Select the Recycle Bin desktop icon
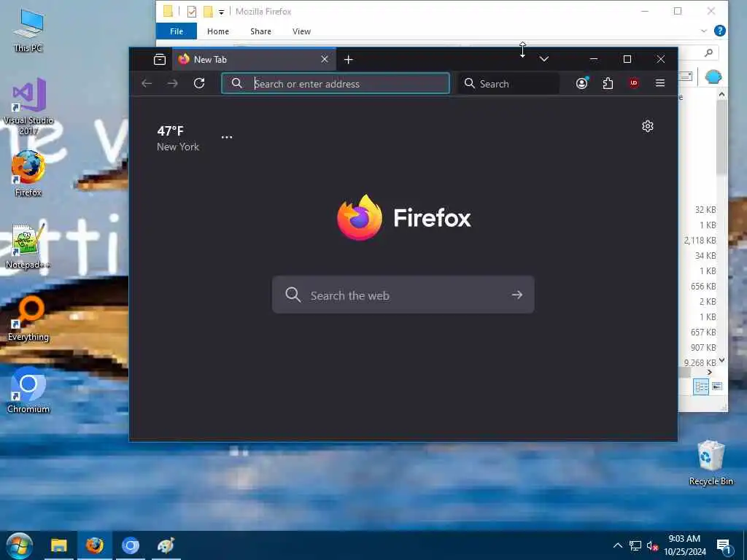Screen dimensions: 747x560 (711, 463)
